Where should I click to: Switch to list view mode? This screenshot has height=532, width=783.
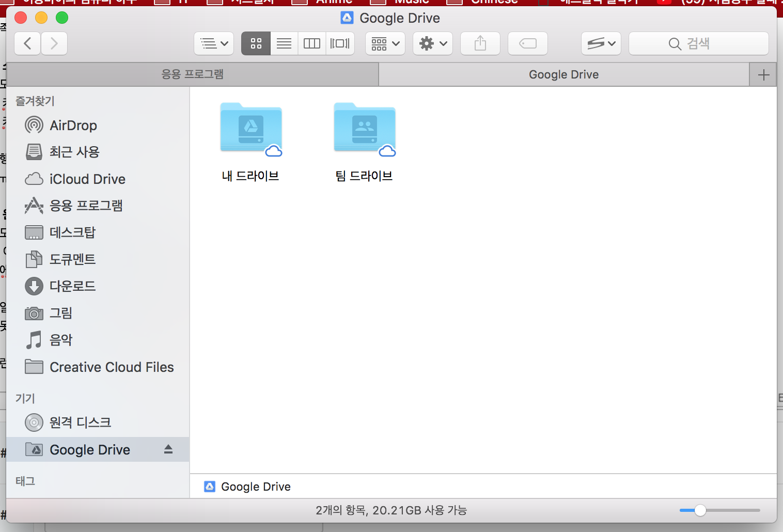[284, 43]
